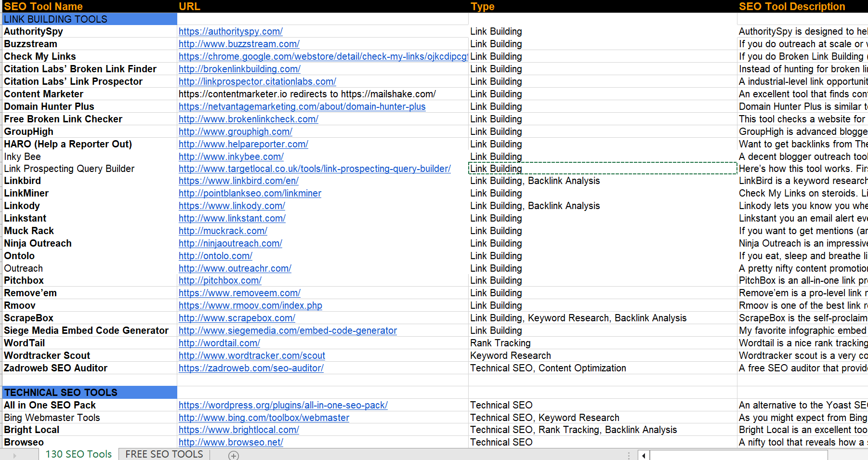Select the Bing Webmaster Tools name cell

[x=90, y=418]
